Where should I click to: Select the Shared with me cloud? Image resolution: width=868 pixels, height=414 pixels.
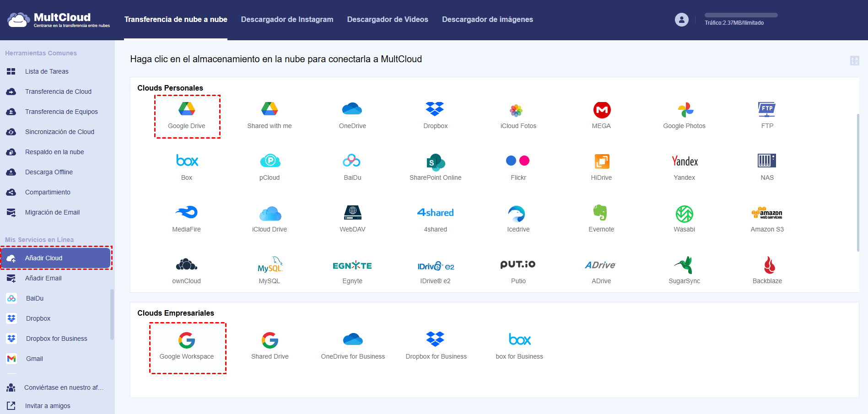pos(270,116)
